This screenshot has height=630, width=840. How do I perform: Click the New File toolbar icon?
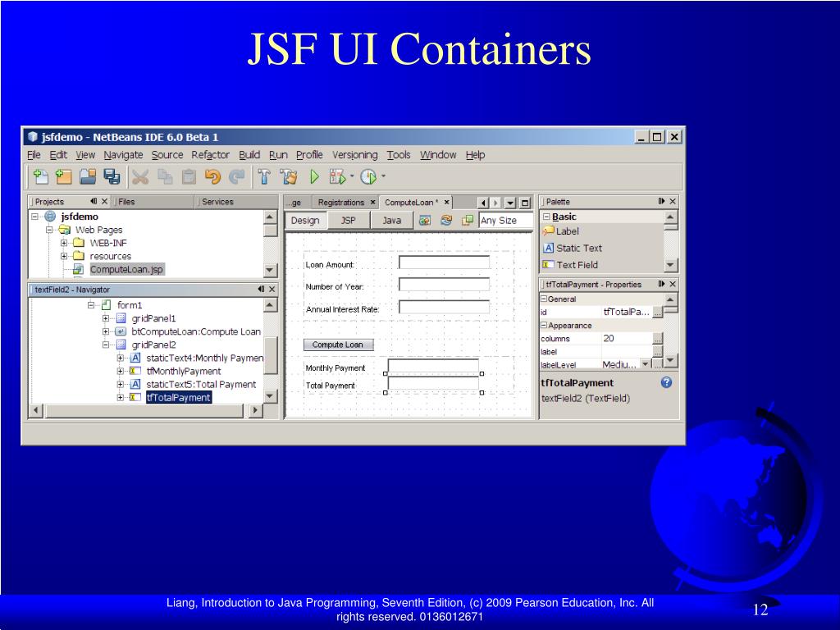[x=41, y=176]
